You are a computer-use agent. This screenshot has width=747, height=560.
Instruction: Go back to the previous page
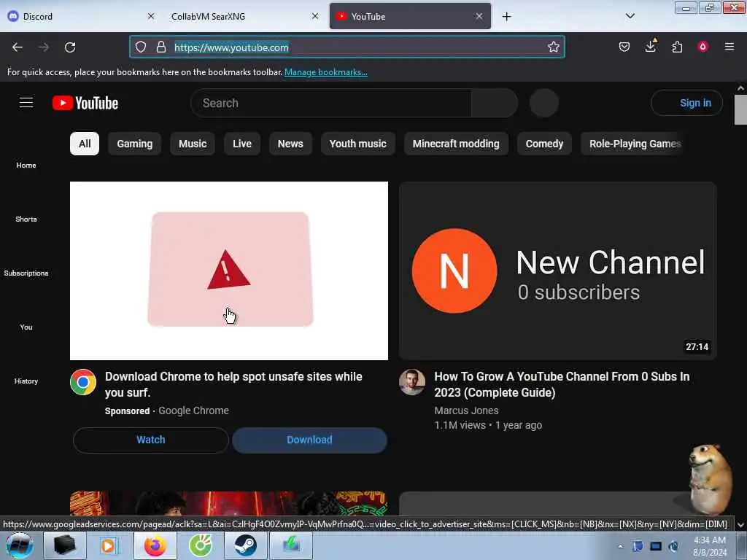pyautogui.click(x=18, y=47)
